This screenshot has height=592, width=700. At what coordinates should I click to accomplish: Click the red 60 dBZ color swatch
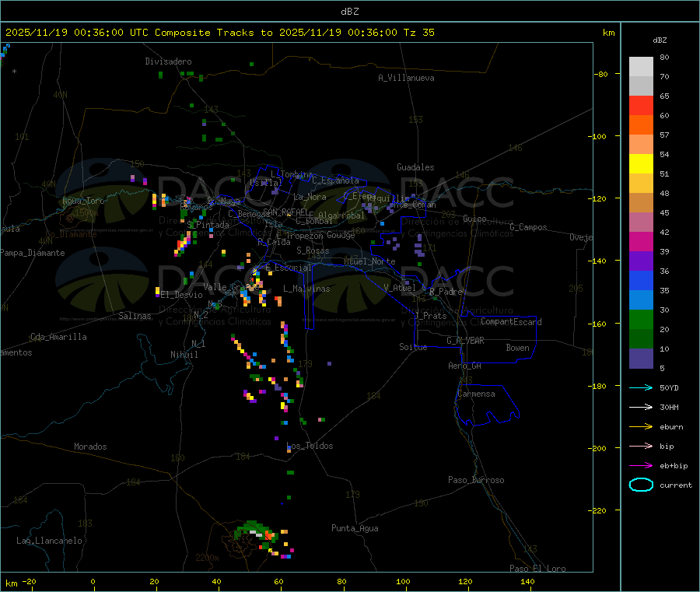[641, 105]
